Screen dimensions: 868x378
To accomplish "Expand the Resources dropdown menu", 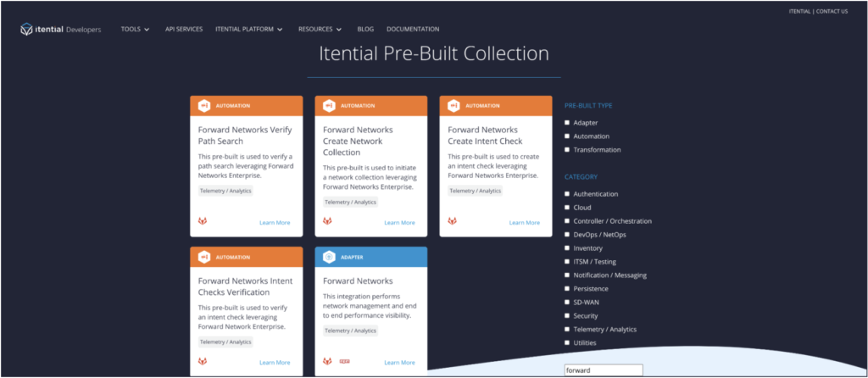I will [320, 30].
